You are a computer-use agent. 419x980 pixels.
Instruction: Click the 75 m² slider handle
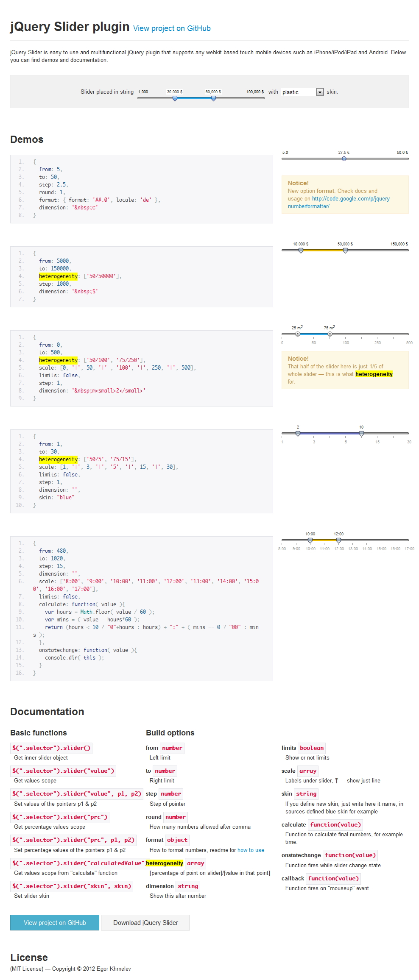330,334
